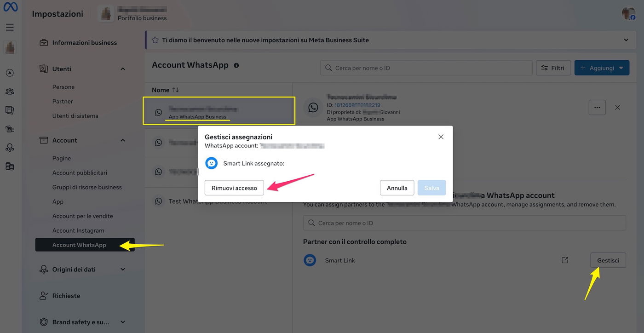Click the stacked coins icon in the left rail
The image size is (644, 333).
[10, 166]
